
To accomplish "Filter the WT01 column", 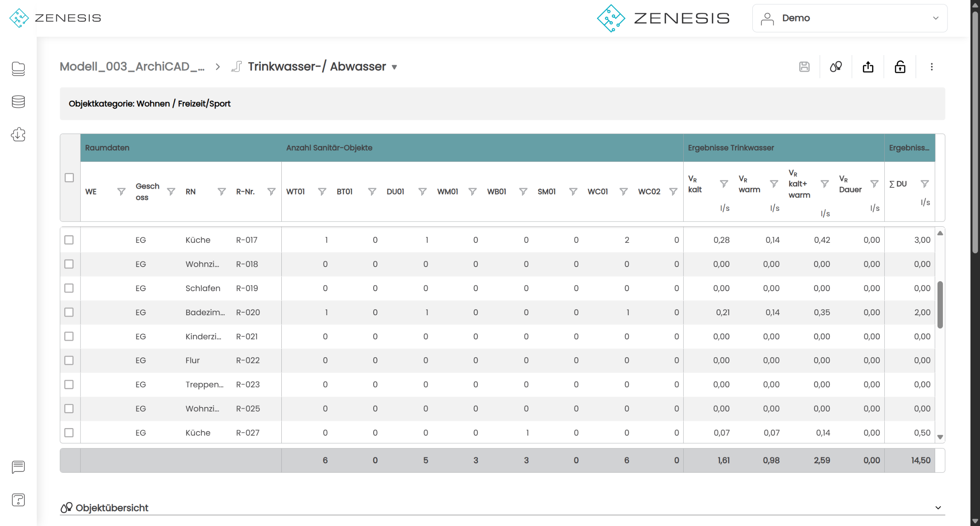I will point(322,191).
